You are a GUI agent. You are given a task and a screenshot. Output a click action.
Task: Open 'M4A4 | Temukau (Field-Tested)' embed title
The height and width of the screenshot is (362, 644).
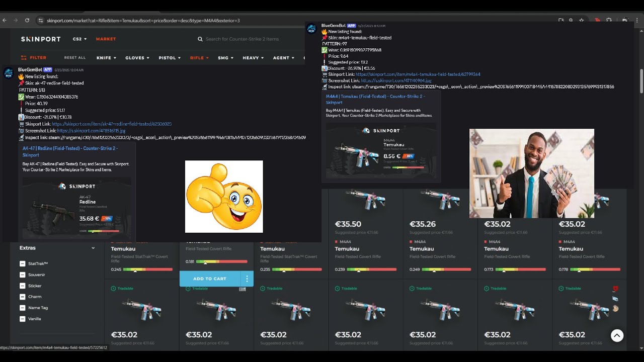[x=375, y=99]
